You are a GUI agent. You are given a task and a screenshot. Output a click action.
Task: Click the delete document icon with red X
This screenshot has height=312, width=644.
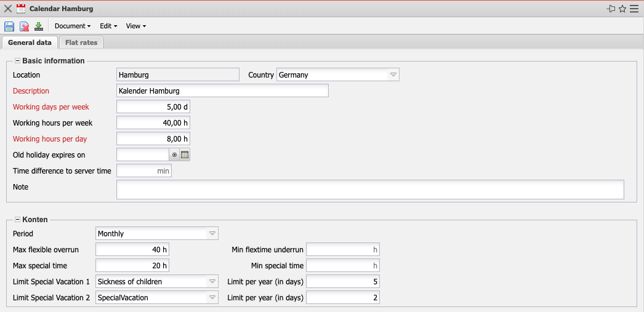pyautogui.click(x=24, y=26)
